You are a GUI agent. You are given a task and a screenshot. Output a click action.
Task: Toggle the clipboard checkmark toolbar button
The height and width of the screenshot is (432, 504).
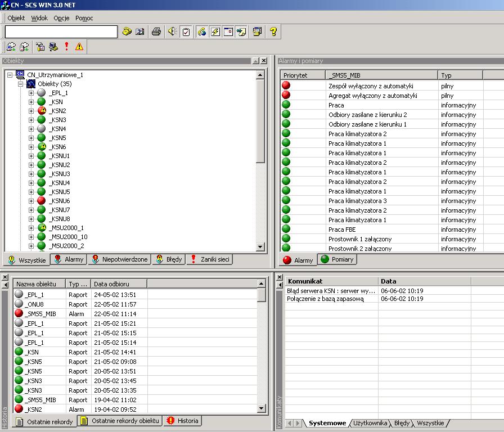(186, 31)
